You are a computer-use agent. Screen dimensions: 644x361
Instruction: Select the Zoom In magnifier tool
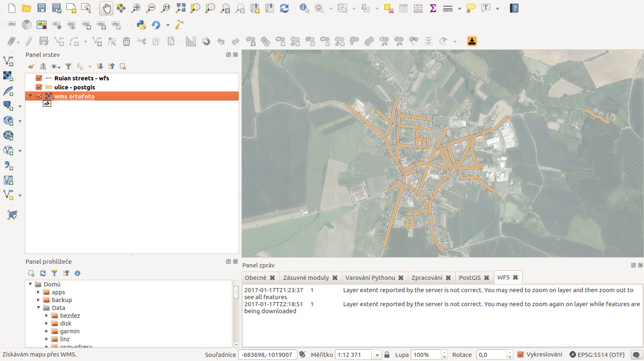click(136, 8)
